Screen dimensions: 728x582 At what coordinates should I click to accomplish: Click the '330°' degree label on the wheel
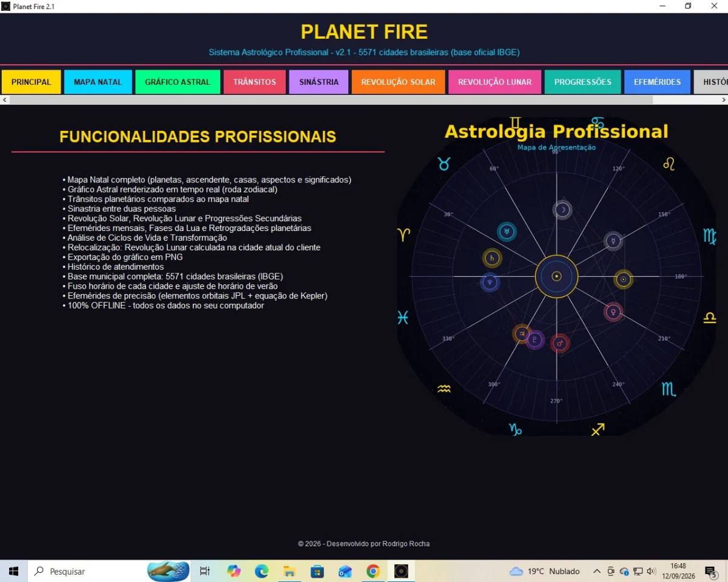(448, 338)
